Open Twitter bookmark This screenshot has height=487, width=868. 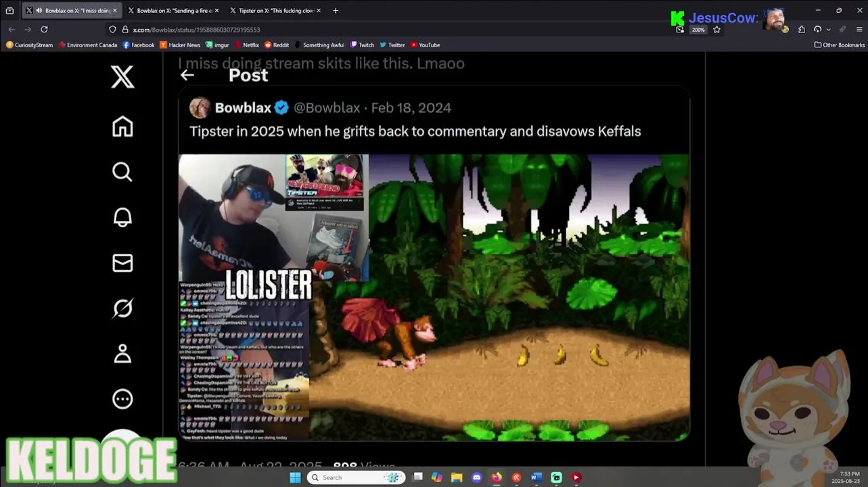click(392, 45)
